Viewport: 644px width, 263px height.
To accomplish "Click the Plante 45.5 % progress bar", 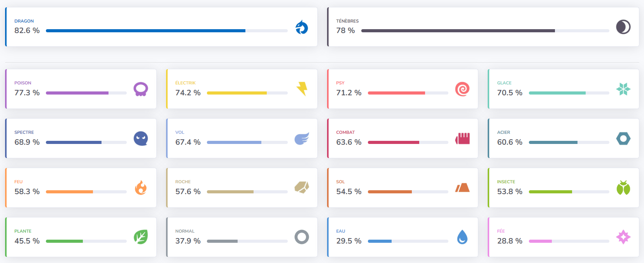I will pyautogui.click(x=86, y=241).
